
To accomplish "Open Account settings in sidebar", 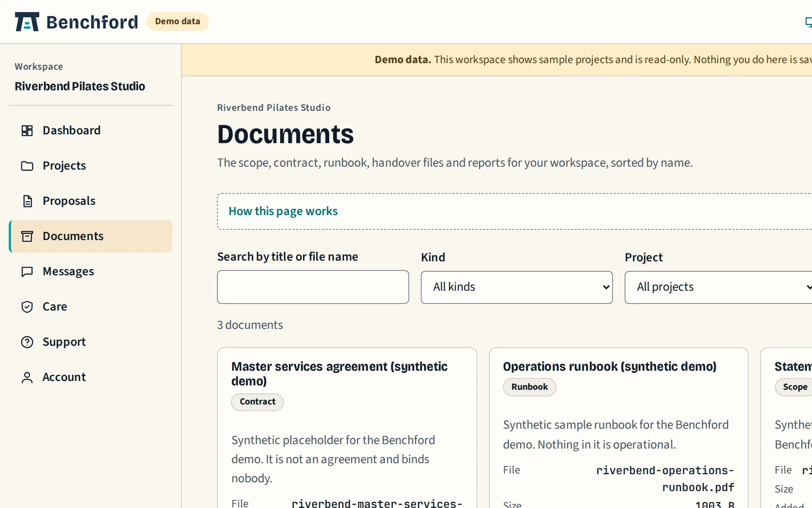I will (x=91, y=377).
